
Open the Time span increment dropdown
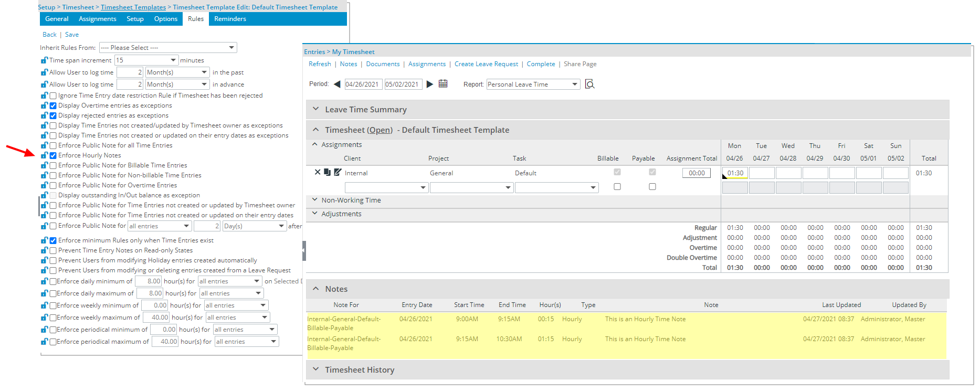coord(146,60)
